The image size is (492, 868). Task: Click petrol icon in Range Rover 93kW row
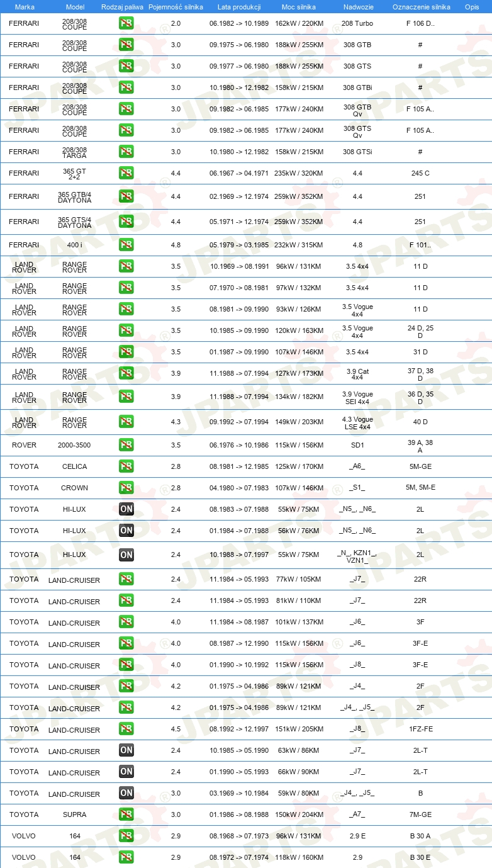126,309
